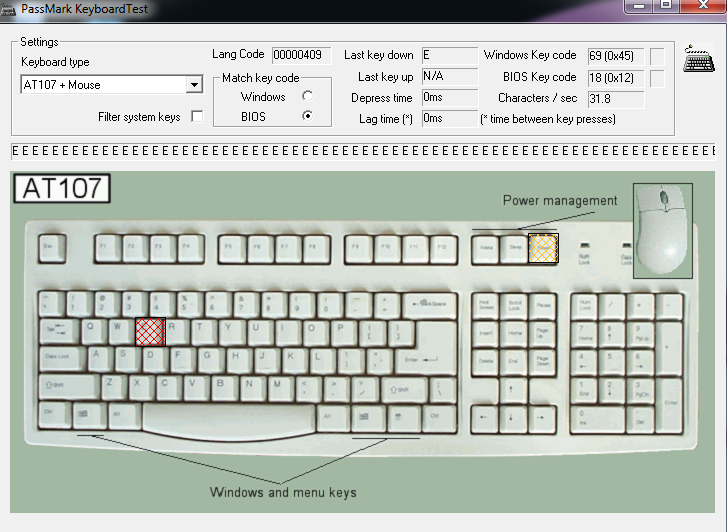The image size is (727, 532).
Task: Click the typed characters E line
Action: [363, 151]
